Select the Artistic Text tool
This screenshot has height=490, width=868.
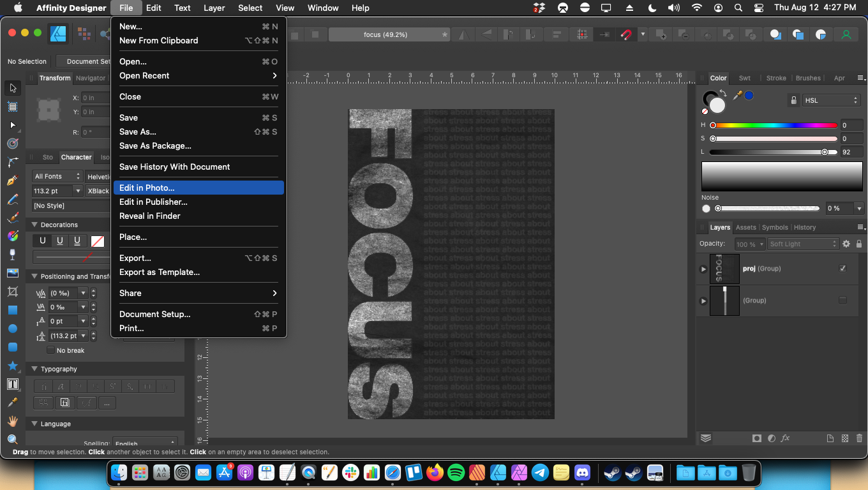tap(12, 384)
